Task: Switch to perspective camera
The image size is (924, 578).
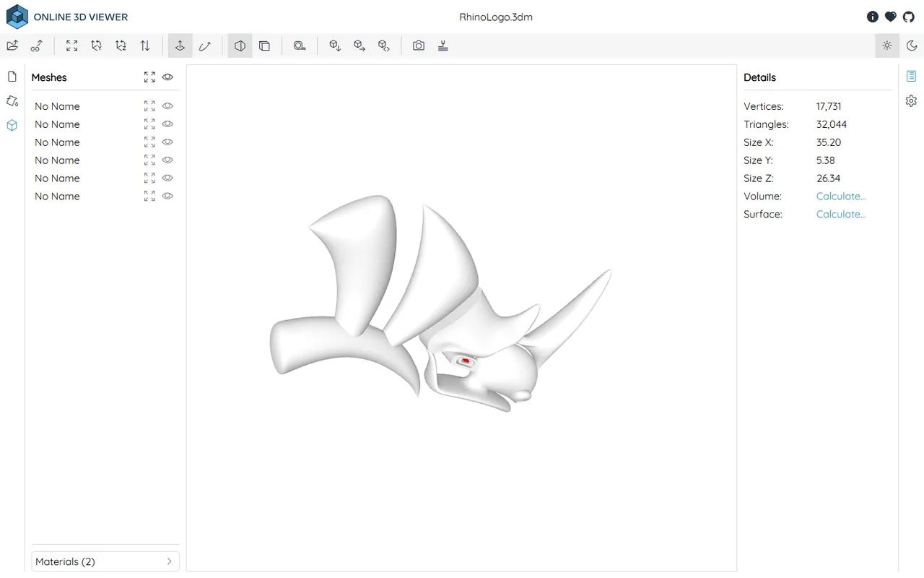Action: coord(240,46)
